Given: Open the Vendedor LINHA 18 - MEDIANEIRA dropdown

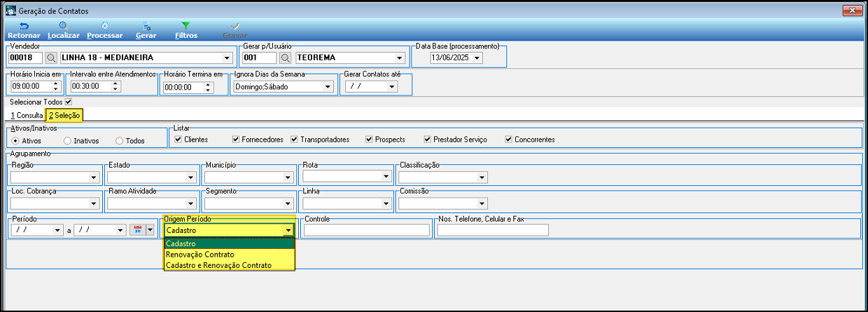Looking at the screenshot, I should (x=227, y=58).
